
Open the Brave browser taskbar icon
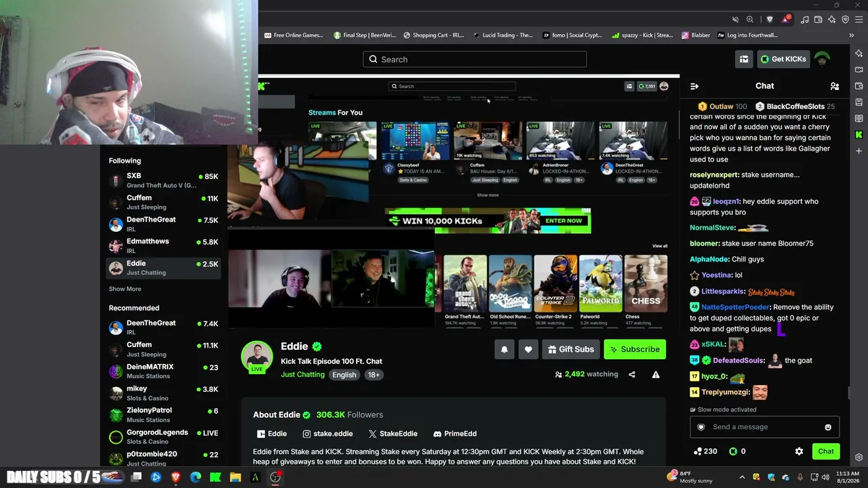tap(176, 477)
